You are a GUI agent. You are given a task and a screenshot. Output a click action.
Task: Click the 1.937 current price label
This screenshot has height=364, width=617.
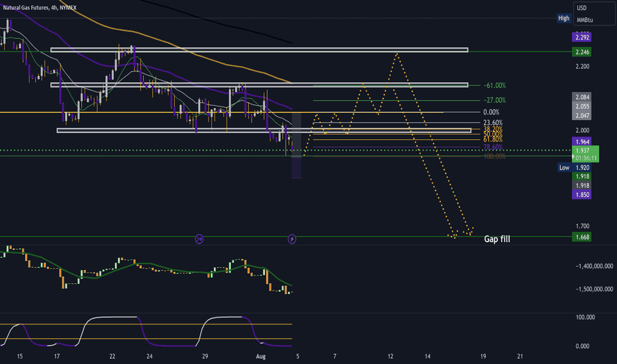[x=583, y=151]
